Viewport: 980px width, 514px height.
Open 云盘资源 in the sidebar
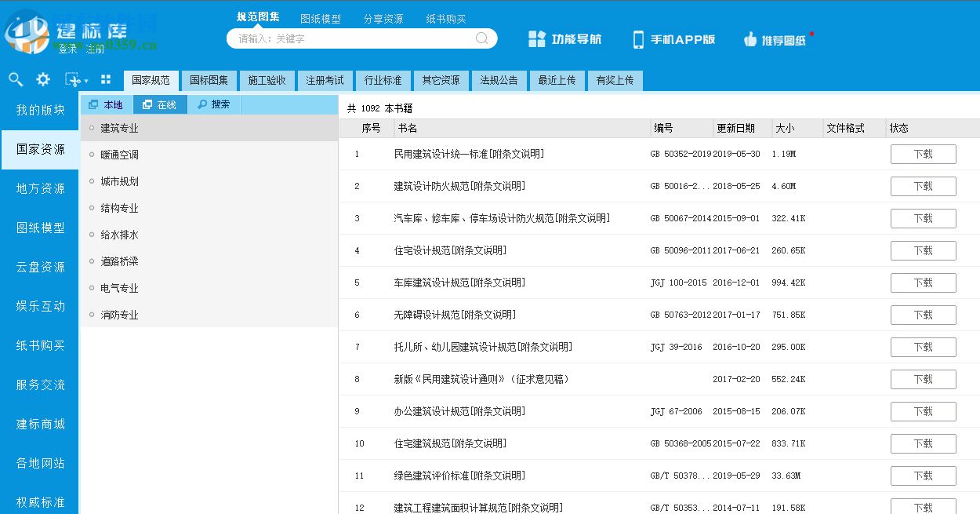click(40, 267)
